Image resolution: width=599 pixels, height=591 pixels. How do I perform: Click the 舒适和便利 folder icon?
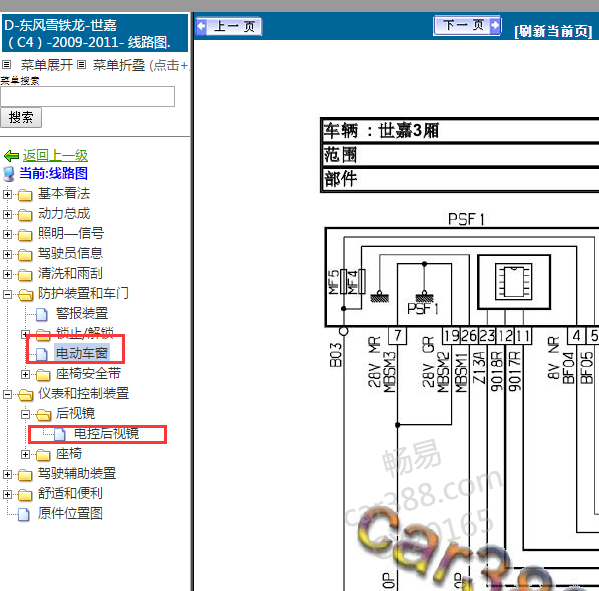tap(25, 495)
